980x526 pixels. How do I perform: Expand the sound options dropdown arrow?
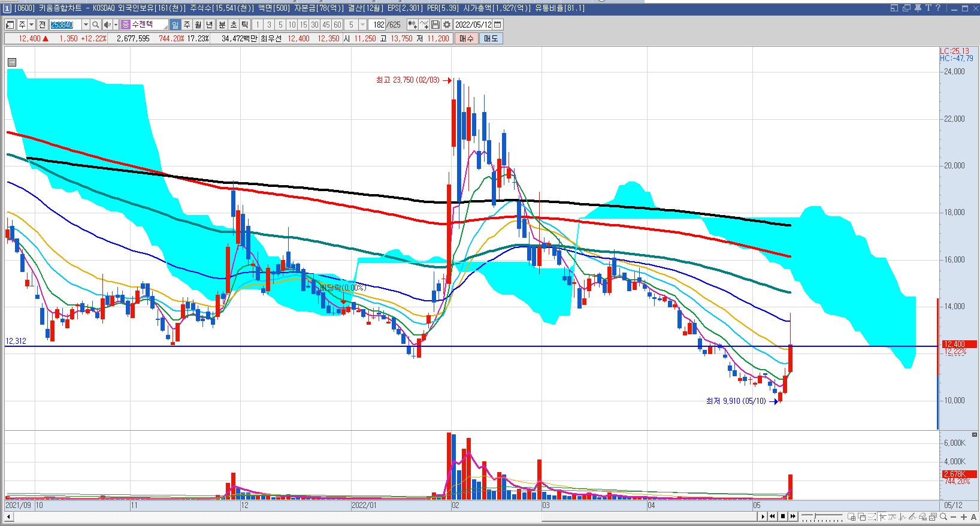[116, 25]
